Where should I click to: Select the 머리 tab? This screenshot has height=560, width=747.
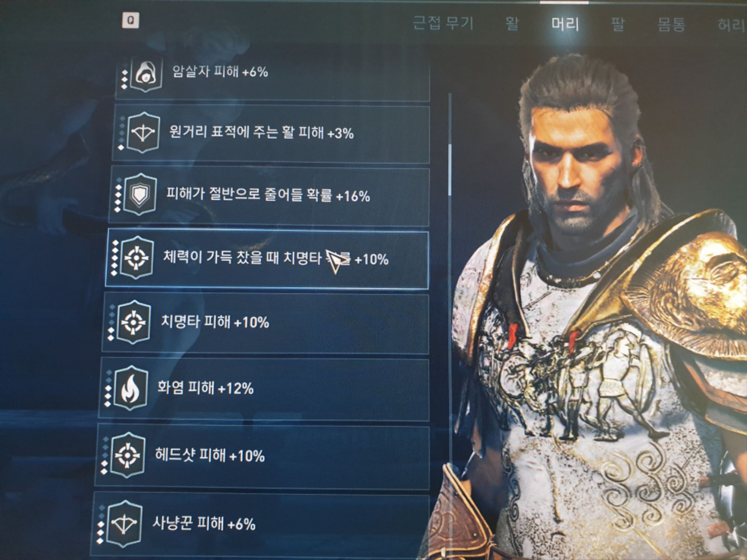click(x=565, y=24)
